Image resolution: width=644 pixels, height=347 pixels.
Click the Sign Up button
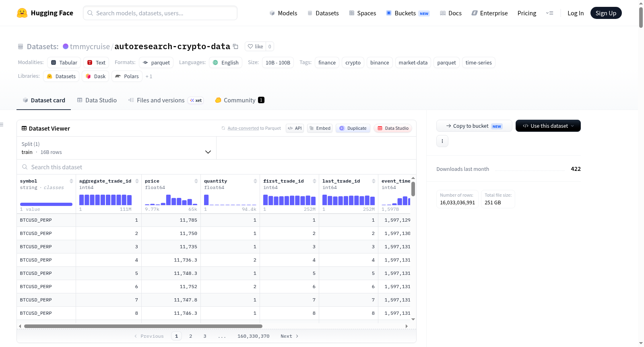point(606,13)
